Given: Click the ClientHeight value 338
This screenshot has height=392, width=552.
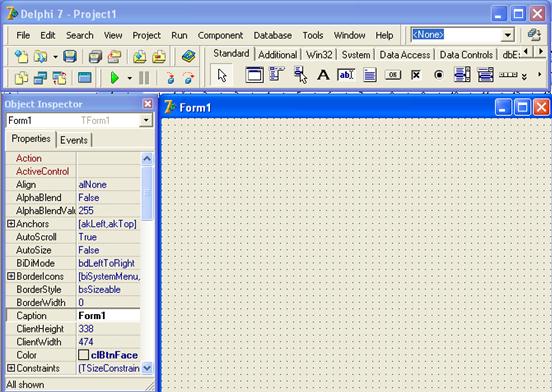Looking at the screenshot, I should click(108, 329).
